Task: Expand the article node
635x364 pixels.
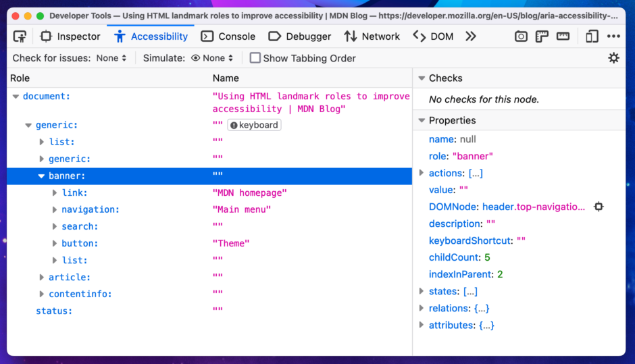Action: [41, 278]
